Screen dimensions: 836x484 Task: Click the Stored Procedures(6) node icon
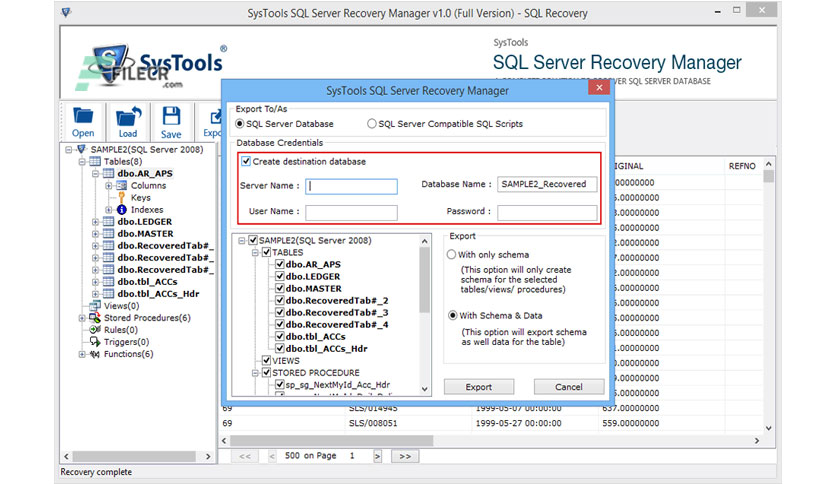pyautogui.click(x=95, y=318)
